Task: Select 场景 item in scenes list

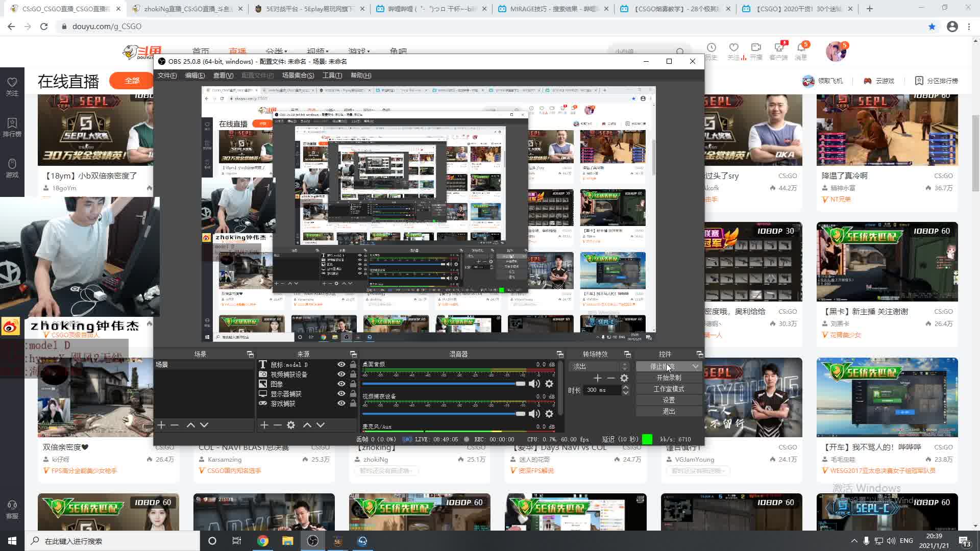Action: pos(204,365)
